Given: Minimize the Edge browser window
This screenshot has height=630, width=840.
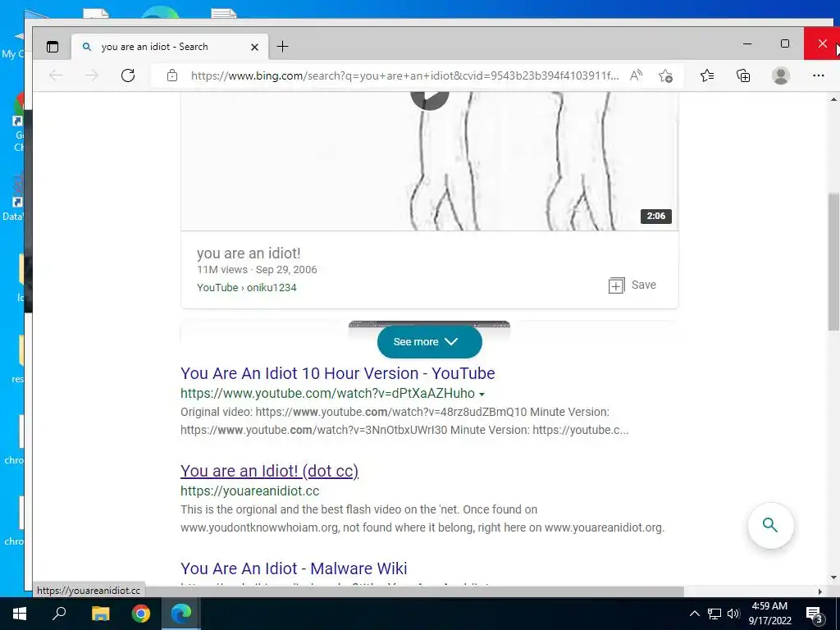Looking at the screenshot, I should (x=746, y=43).
